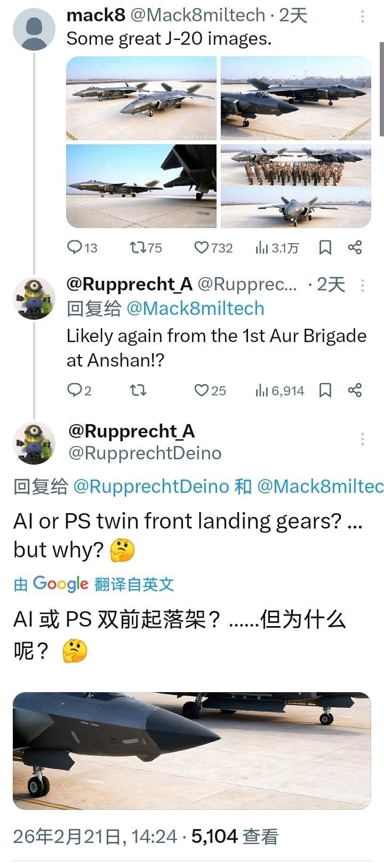View the pilots group photo thumbnail
The image size is (384, 868).
click(x=296, y=165)
